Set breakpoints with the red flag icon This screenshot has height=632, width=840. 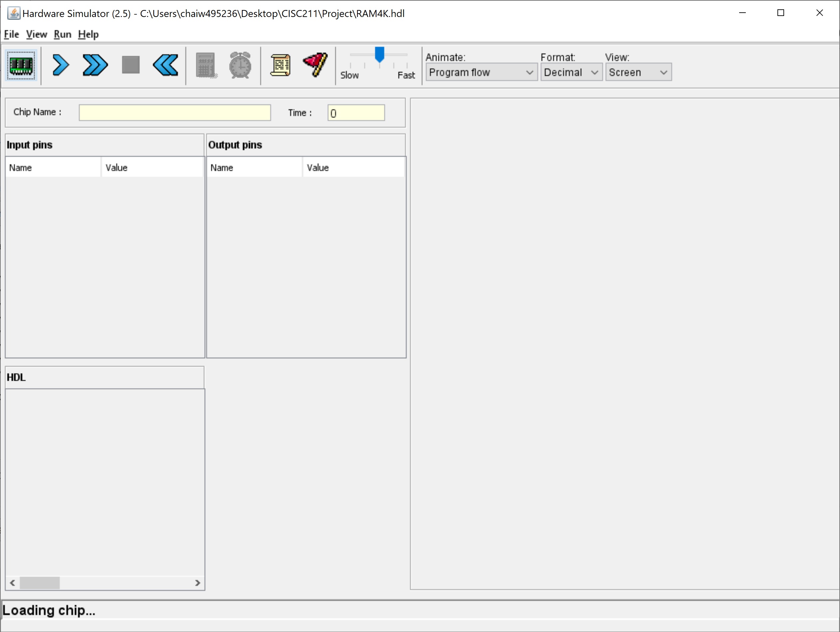(315, 65)
